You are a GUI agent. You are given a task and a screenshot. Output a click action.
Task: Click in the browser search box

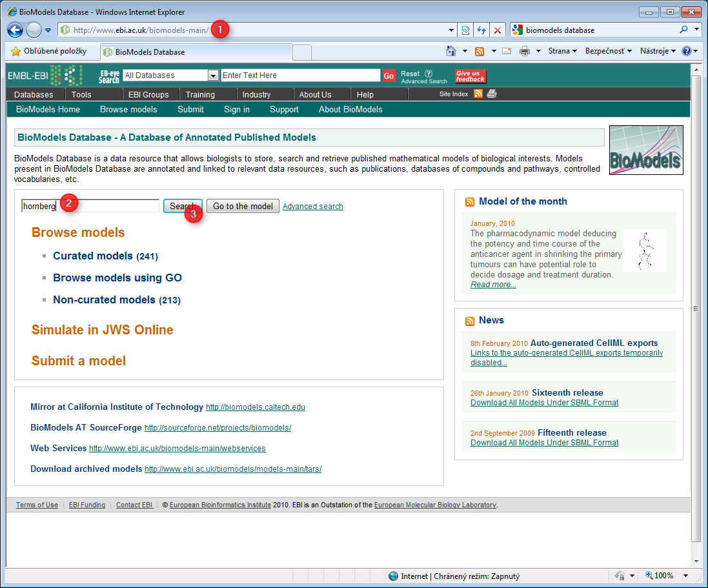point(600,30)
